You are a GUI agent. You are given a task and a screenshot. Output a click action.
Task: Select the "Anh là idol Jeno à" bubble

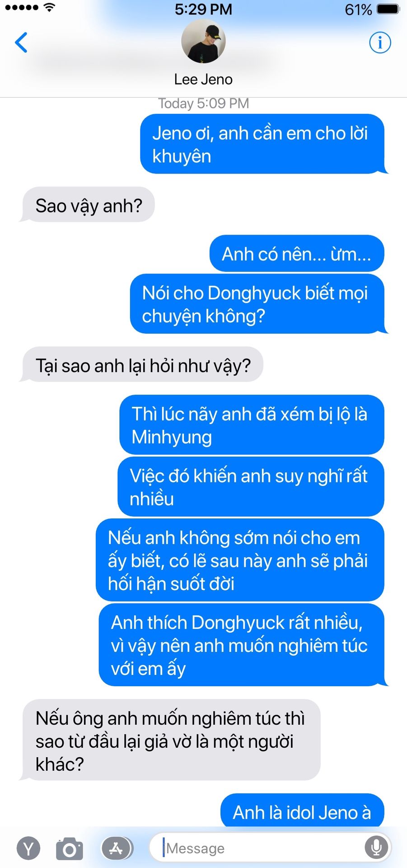coord(303,811)
